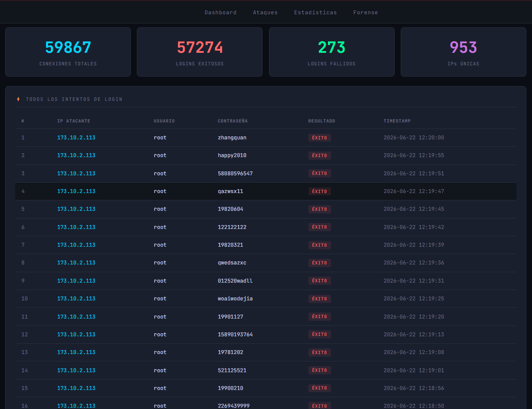Click the 'TODOS LOS INTENTOS DE LOGIN' heading
Image resolution: width=532 pixels, height=409 pixels.
[x=74, y=99]
